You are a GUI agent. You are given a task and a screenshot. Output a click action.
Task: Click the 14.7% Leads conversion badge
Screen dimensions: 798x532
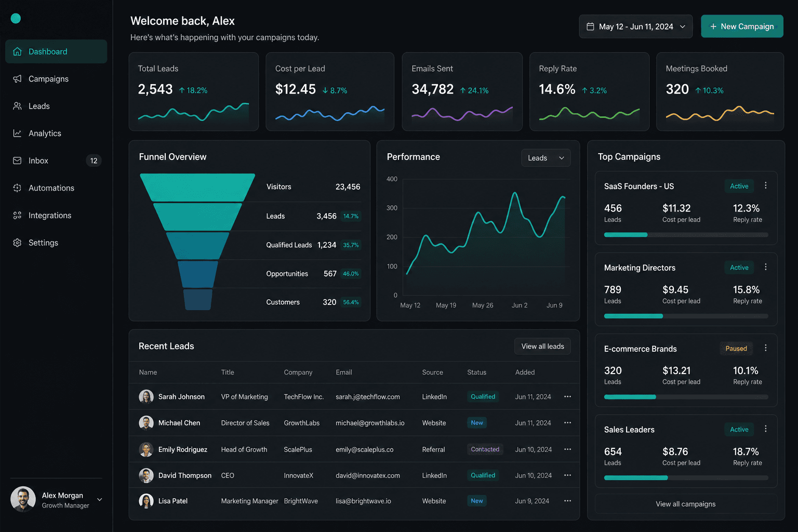pyautogui.click(x=351, y=216)
